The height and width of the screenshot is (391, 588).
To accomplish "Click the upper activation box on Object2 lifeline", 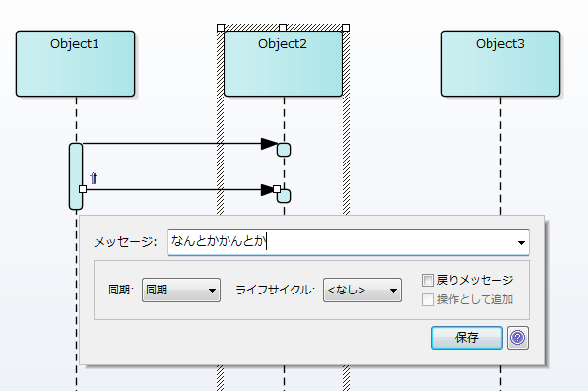I will coord(284,150).
